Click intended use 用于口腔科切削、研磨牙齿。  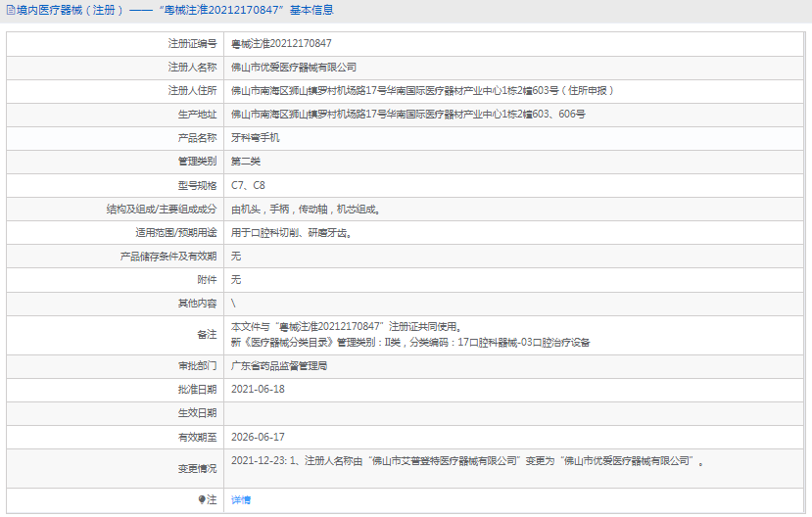(x=292, y=233)
